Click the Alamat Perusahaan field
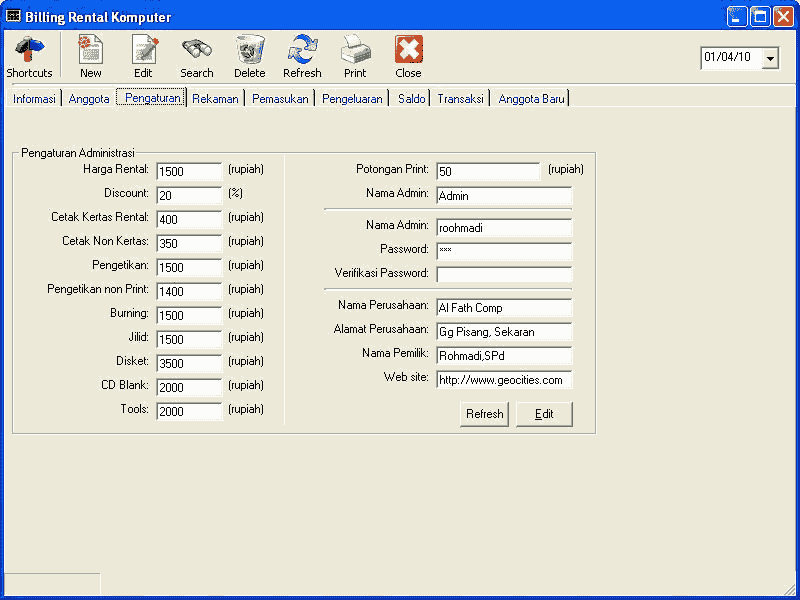800x600 pixels. pyautogui.click(x=504, y=332)
